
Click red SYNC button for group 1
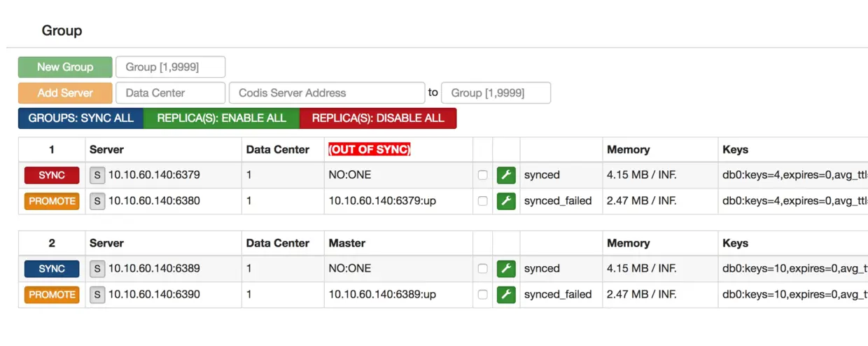tap(52, 175)
